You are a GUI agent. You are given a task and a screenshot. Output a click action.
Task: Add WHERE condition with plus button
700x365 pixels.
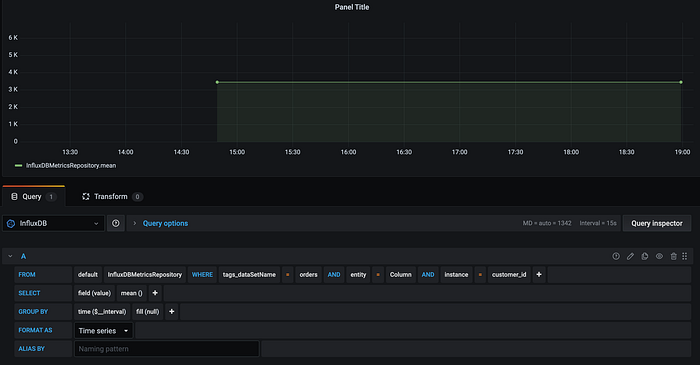pos(539,274)
